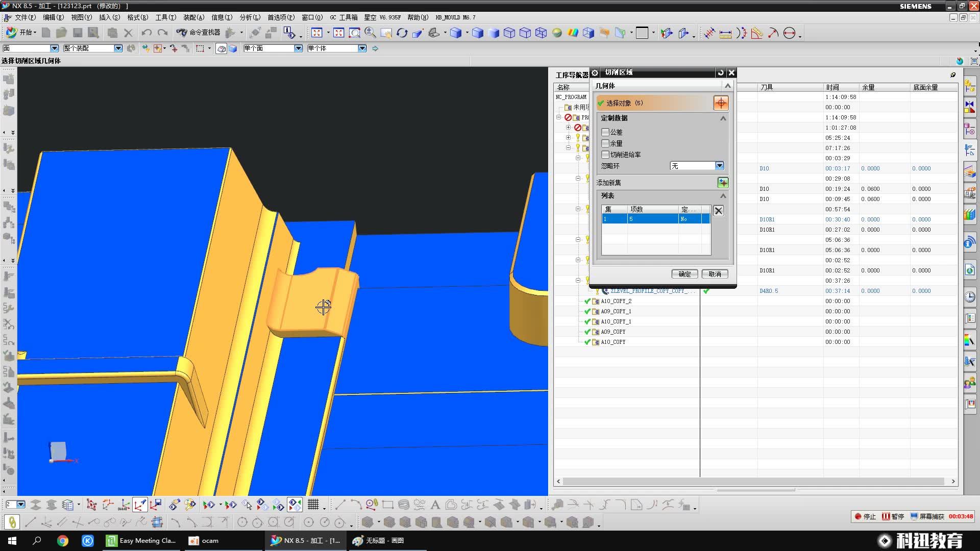Open the command finder tool

[x=199, y=33]
